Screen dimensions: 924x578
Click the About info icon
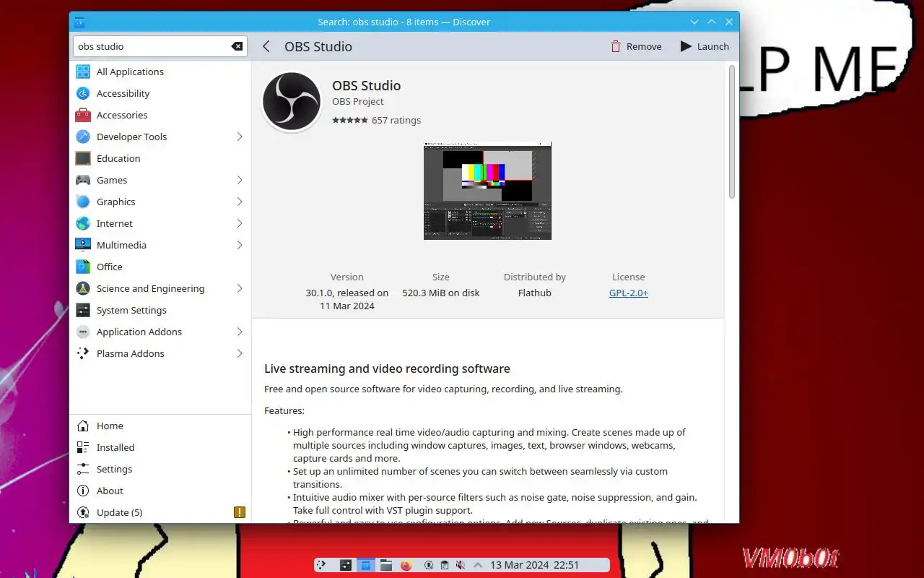(83, 491)
